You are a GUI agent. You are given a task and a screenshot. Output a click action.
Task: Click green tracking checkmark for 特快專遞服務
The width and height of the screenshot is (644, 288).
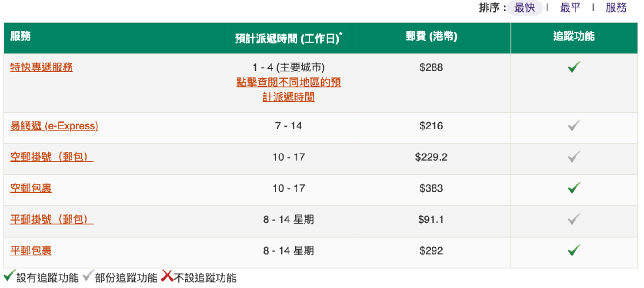pyautogui.click(x=574, y=67)
